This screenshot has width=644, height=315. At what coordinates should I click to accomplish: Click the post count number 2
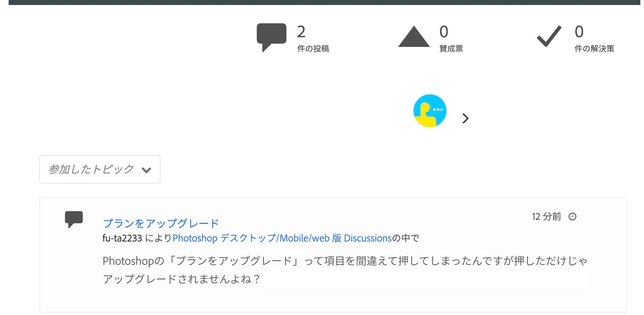(x=301, y=32)
